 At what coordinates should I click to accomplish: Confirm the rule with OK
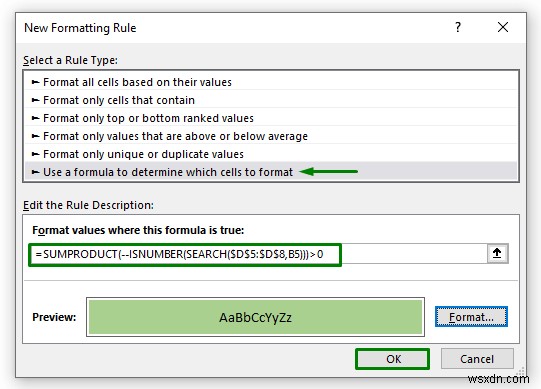393,359
